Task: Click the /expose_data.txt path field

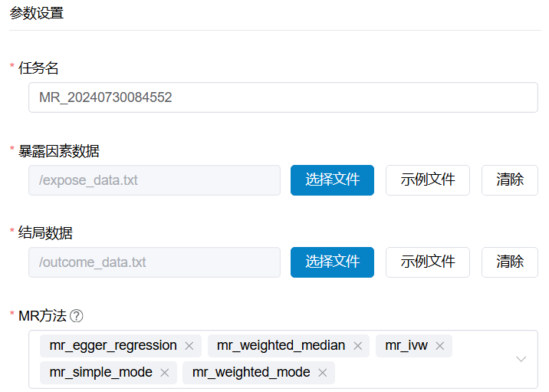Action: point(154,180)
